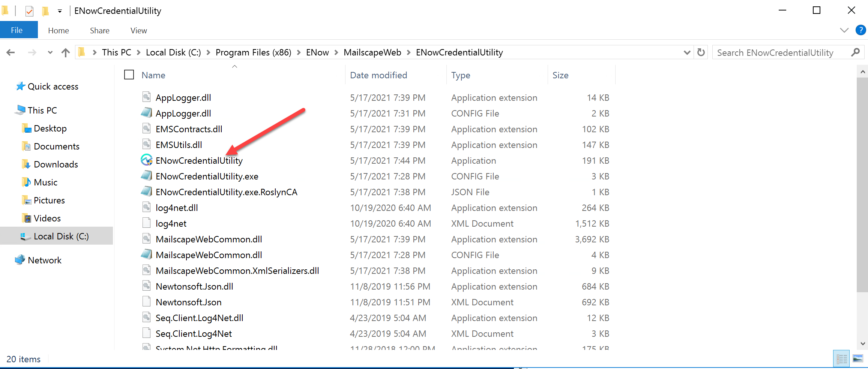
Task: Open the View ribbon tab
Action: tap(139, 31)
